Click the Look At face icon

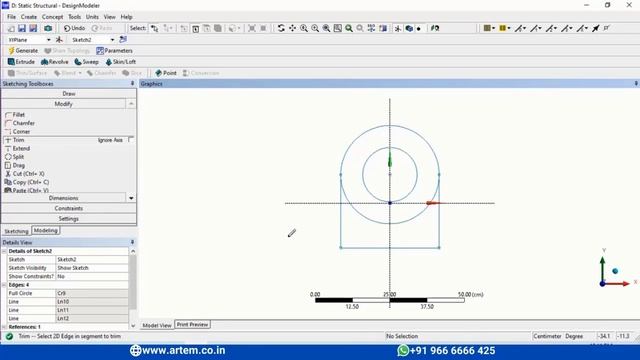(x=435, y=28)
